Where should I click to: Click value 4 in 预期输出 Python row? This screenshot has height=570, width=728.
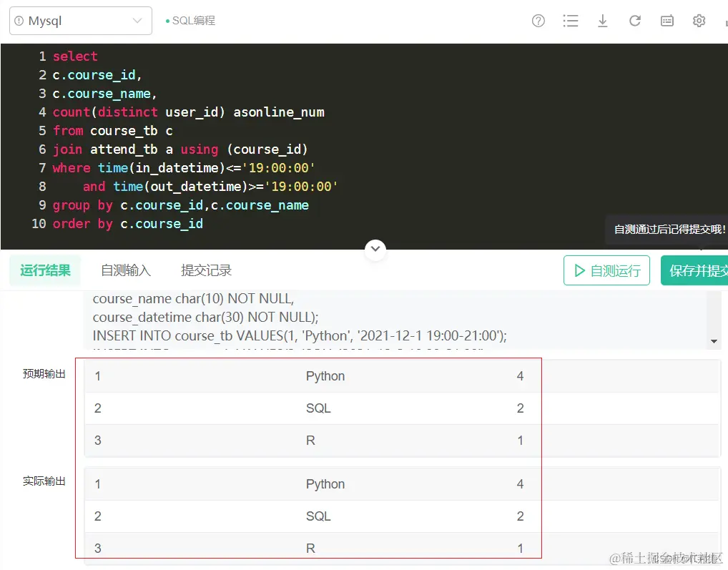click(x=520, y=376)
